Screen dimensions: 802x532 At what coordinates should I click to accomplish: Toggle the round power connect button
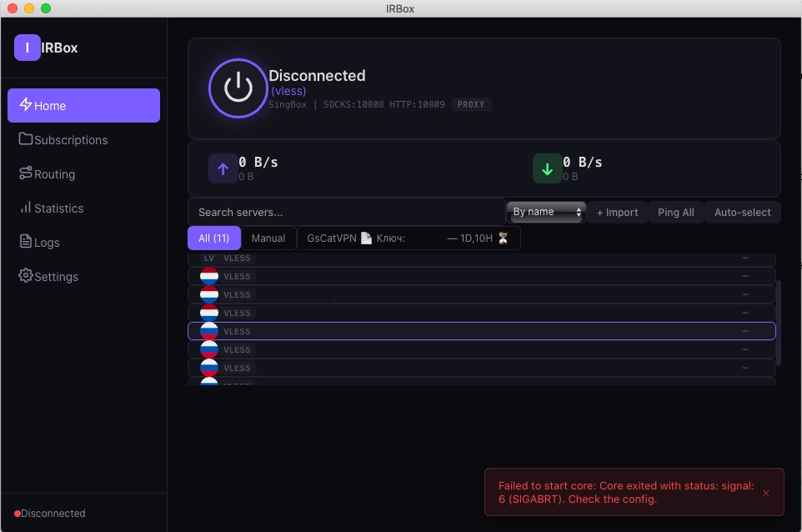click(238, 88)
